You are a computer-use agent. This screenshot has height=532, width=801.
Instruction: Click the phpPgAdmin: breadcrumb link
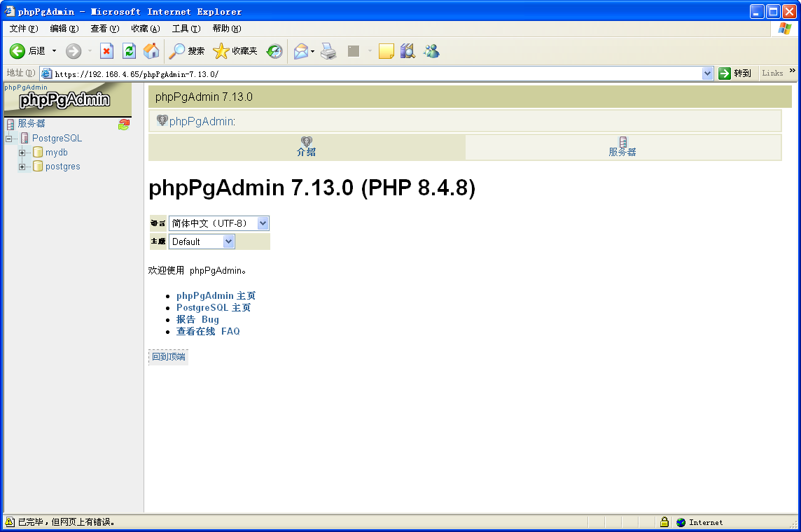pyautogui.click(x=202, y=122)
